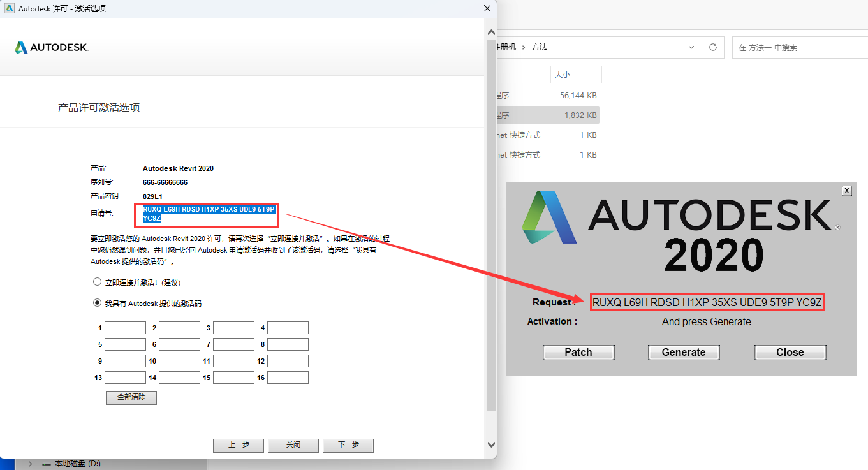Click the 关闭 button in license dialog
The height and width of the screenshot is (470, 868).
(293, 445)
